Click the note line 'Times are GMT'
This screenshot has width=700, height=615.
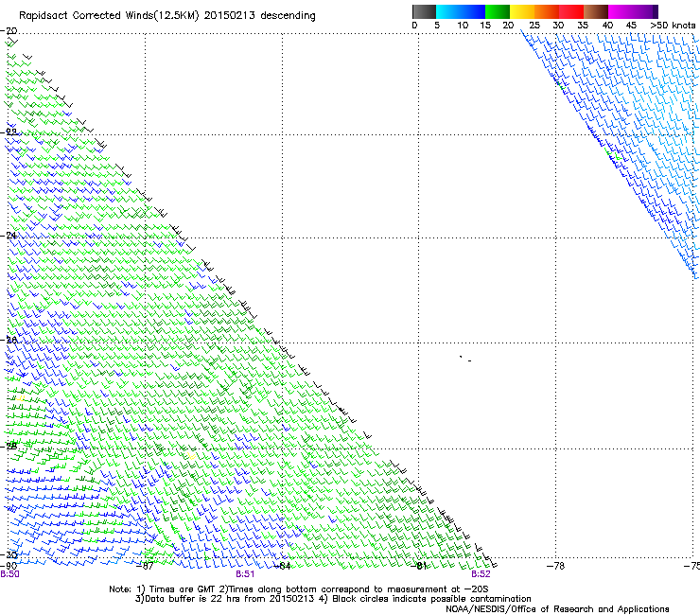(181, 589)
